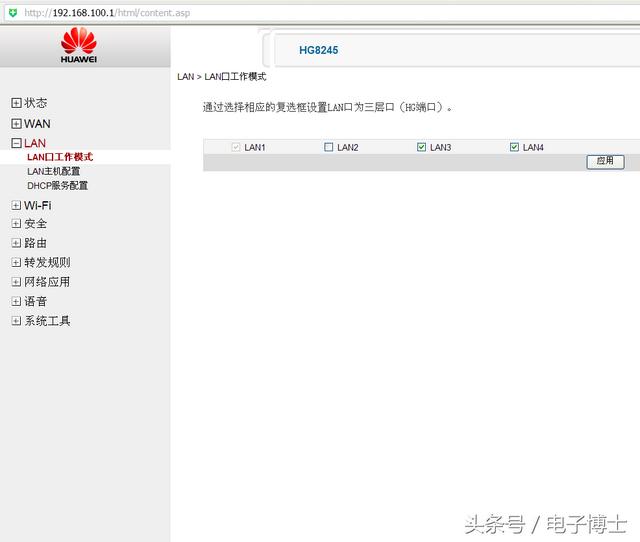Click the LAN1 label text
The width and height of the screenshot is (640, 542).
coord(255,147)
